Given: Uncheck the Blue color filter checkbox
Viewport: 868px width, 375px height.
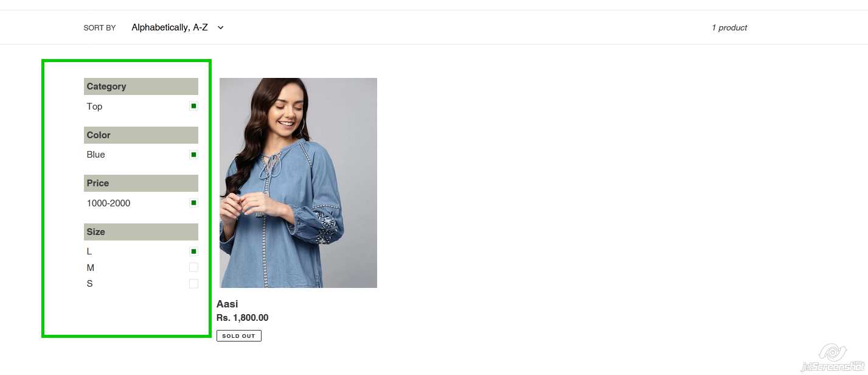Looking at the screenshot, I should 193,155.
